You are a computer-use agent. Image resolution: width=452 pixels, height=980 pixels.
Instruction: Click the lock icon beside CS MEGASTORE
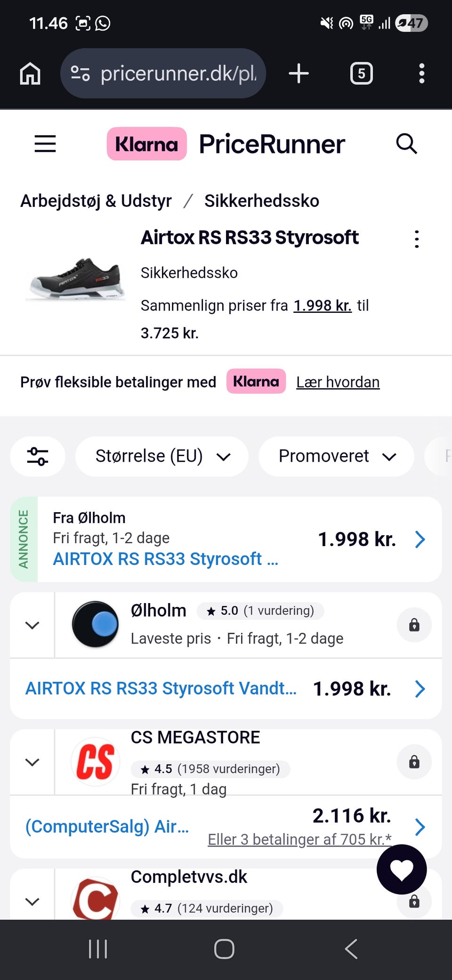pyautogui.click(x=414, y=762)
